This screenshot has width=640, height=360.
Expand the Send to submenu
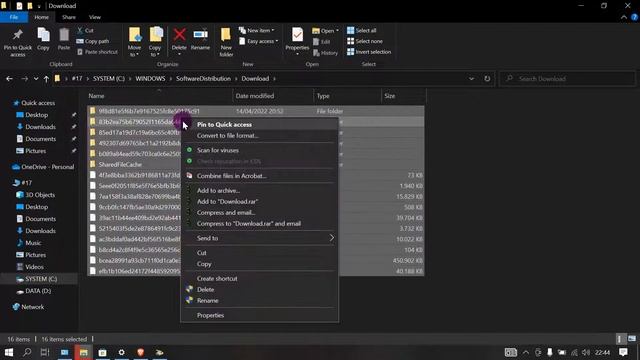tap(260, 238)
